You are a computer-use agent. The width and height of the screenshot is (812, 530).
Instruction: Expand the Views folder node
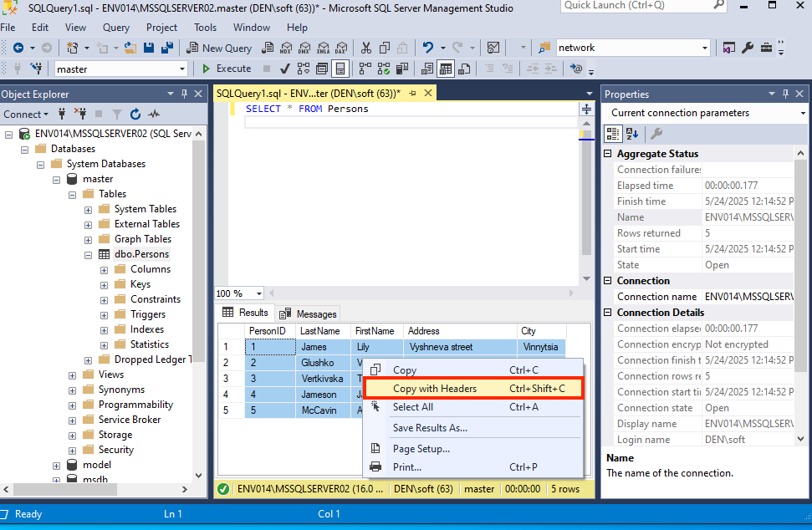coord(72,375)
